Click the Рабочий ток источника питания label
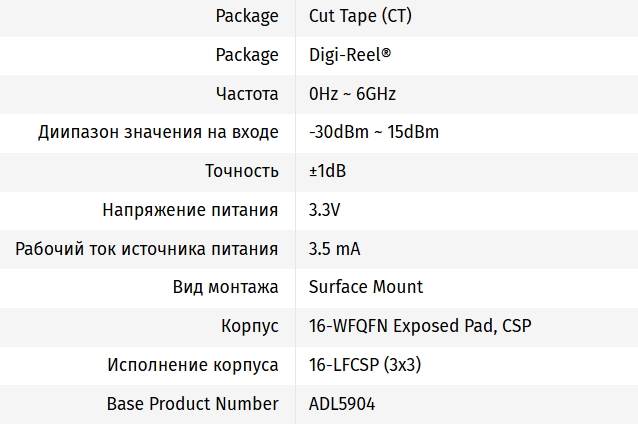The image size is (638, 433). (x=146, y=249)
